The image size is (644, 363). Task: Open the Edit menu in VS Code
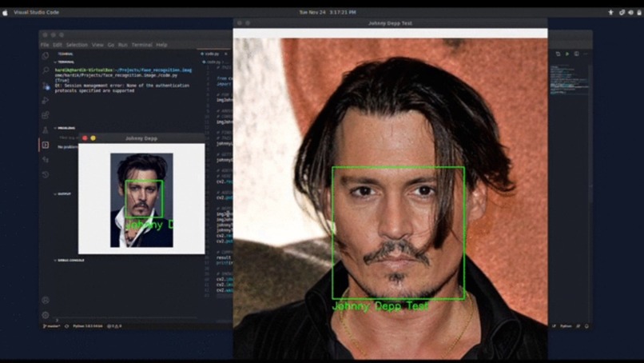(x=58, y=45)
